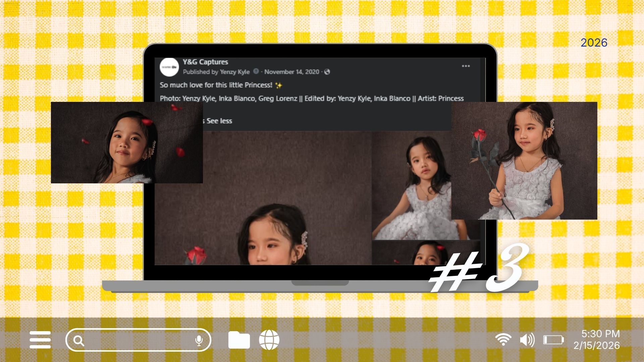Image resolution: width=644 pixels, height=362 pixels.
Task: Click the November 14, 2020 timestamp
Action: tap(292, 72)
